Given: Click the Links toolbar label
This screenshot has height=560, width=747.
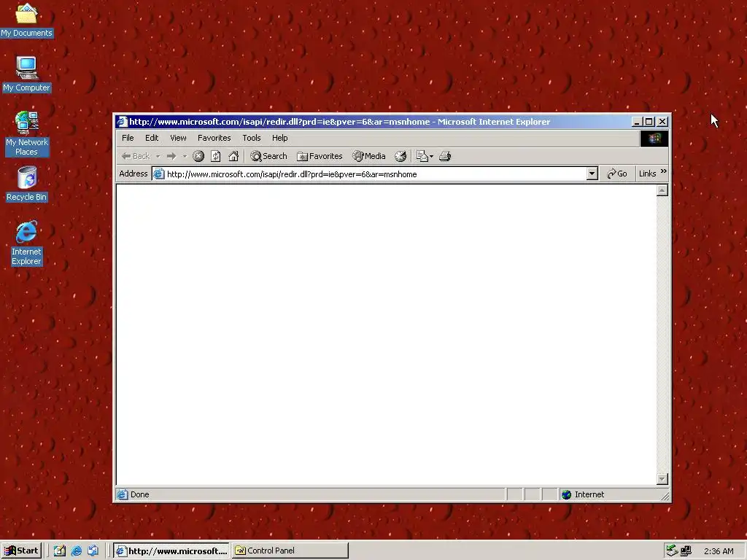Looking at the screenshot, I should [x=648, y=174].
